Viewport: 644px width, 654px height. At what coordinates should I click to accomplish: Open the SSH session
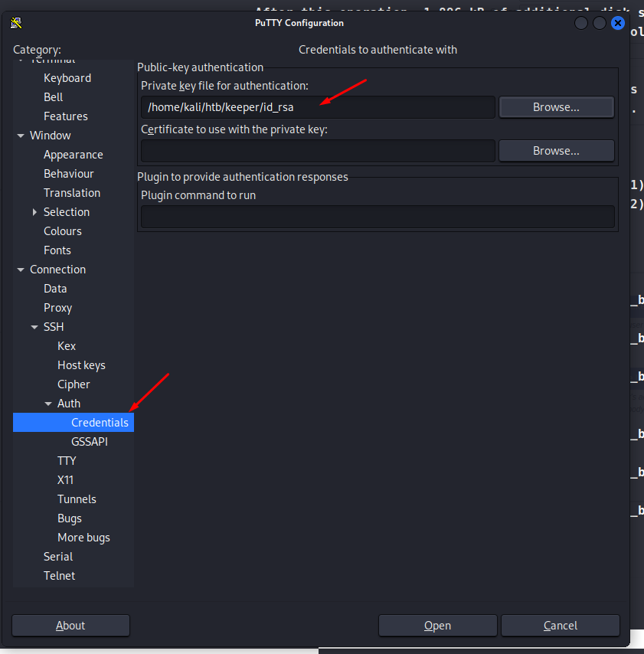(x=437, y=626)
